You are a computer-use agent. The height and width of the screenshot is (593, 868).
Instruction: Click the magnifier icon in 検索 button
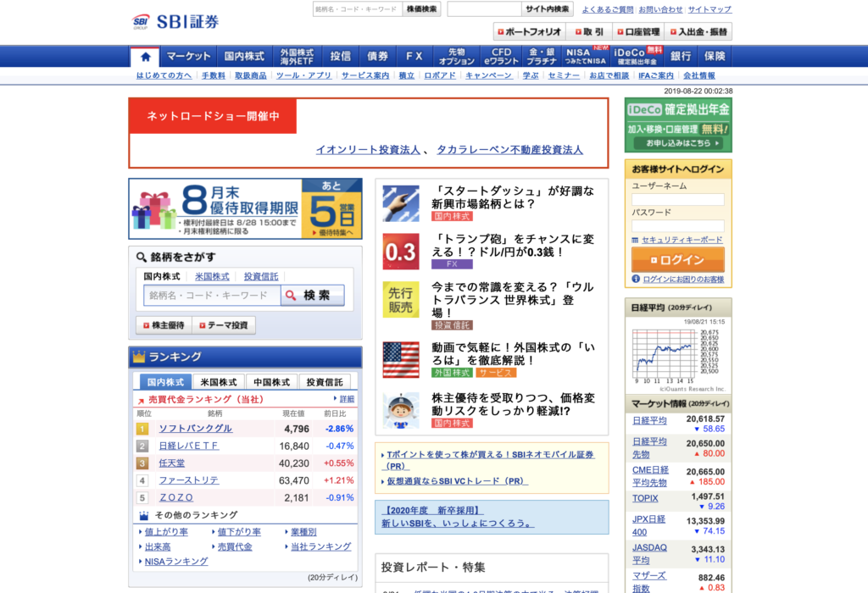click(x=291, y=296)
